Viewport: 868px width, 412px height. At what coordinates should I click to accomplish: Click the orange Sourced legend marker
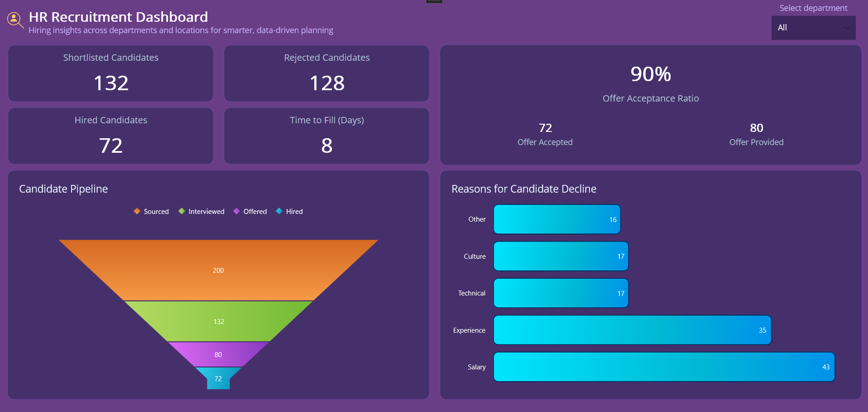(137, 211)
